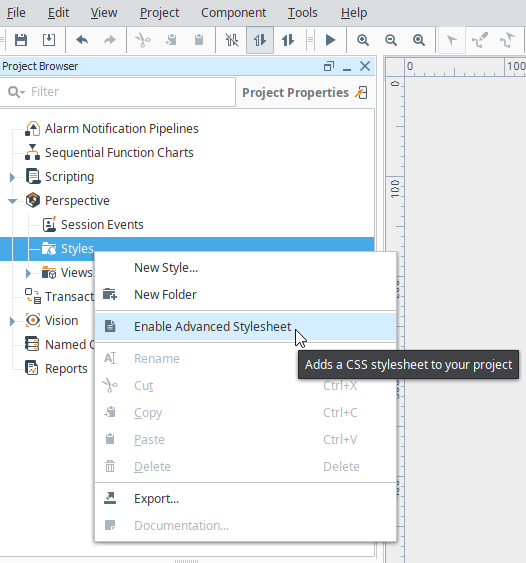Open the View menu
This screenshot has height=563, width=526.
(104, 13)
